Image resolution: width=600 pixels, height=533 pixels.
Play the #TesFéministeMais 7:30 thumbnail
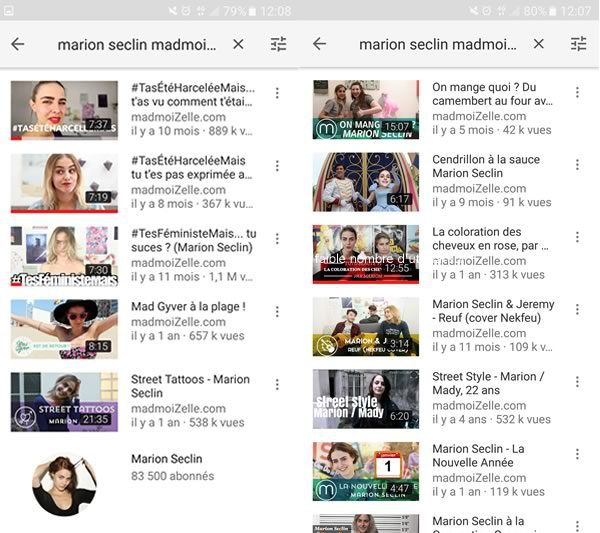[x=64, y=256]
